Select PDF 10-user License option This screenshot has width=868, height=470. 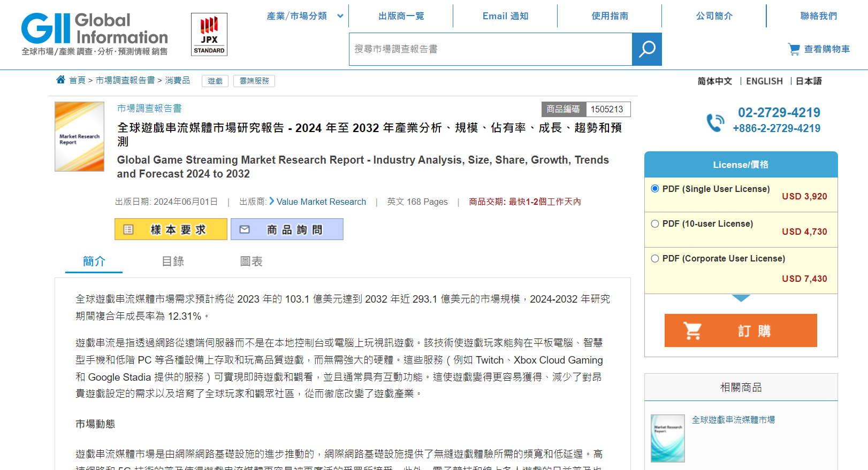pos(655,224)
